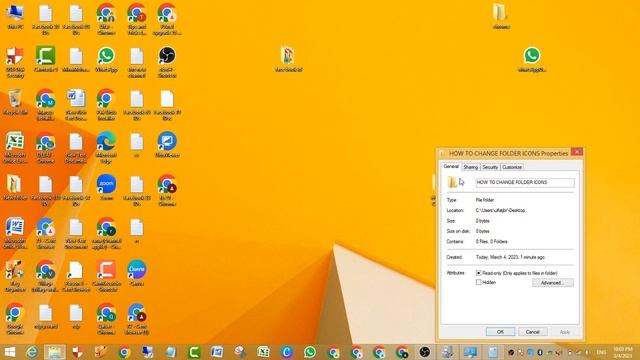The height and width of the screenshot is (360, 640).
Task: Click inside the folder name text field
Action: (x=525, y=182)
